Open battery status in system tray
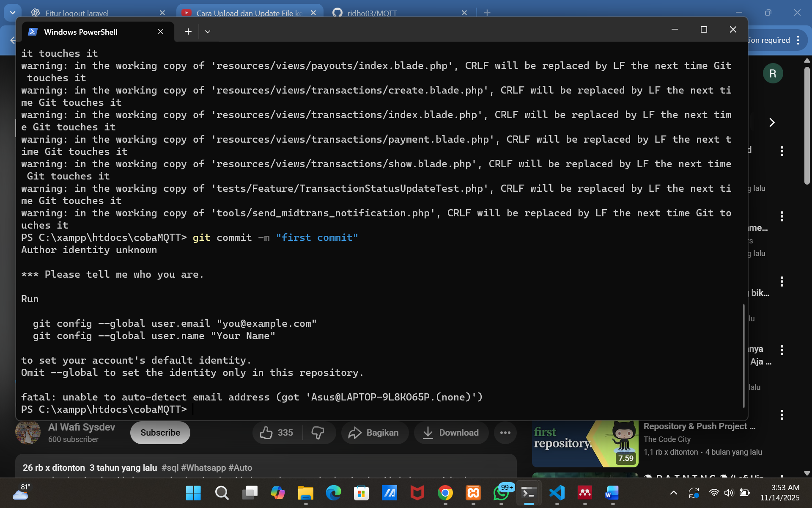 (x=744, y=493)
